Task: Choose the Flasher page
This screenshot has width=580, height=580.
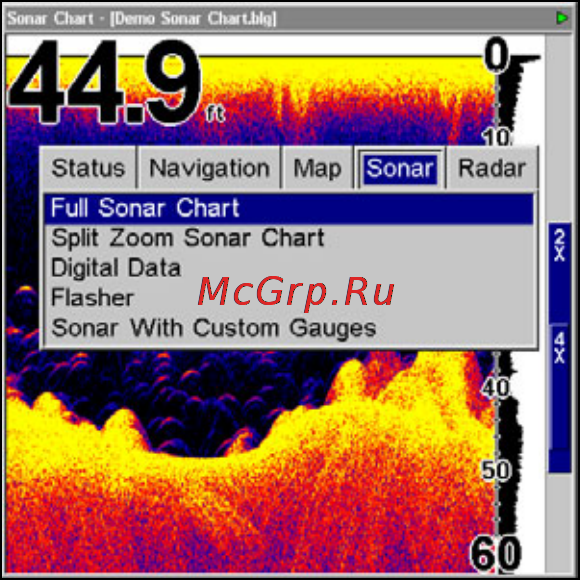Action: click(289, 298)
